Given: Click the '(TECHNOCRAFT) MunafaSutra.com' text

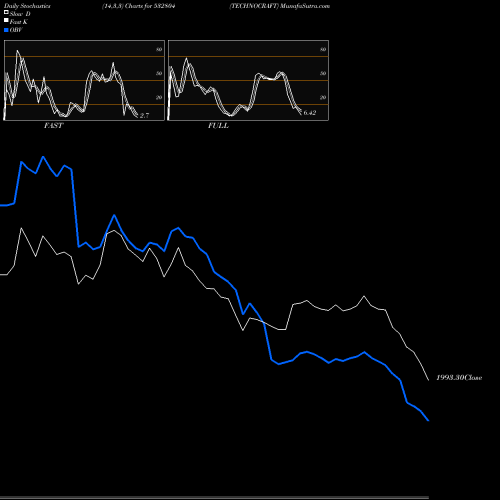Looking at the screenshot, I should 280,6.
